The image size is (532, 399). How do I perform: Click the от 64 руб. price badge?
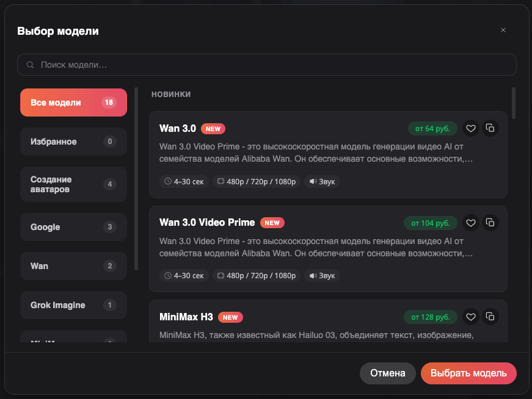click(432, 129)
